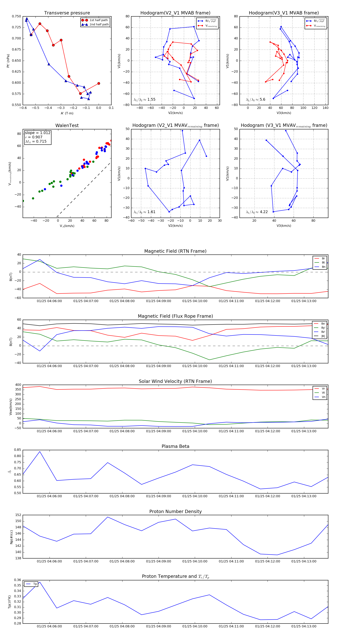This screenshot has height=644, width=351.
Task: Click the "Pt' (nPa)" axis label
Action: [x=8, y=61]
